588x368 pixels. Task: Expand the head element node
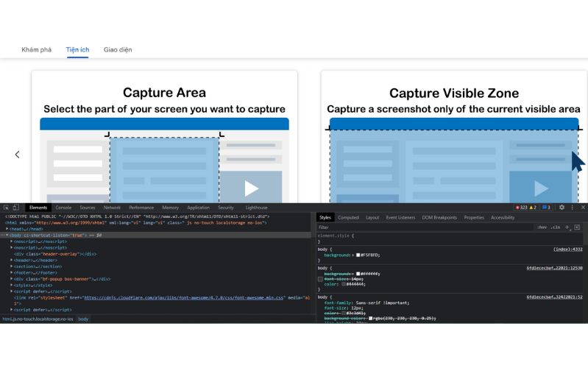[x=7, y=229]
